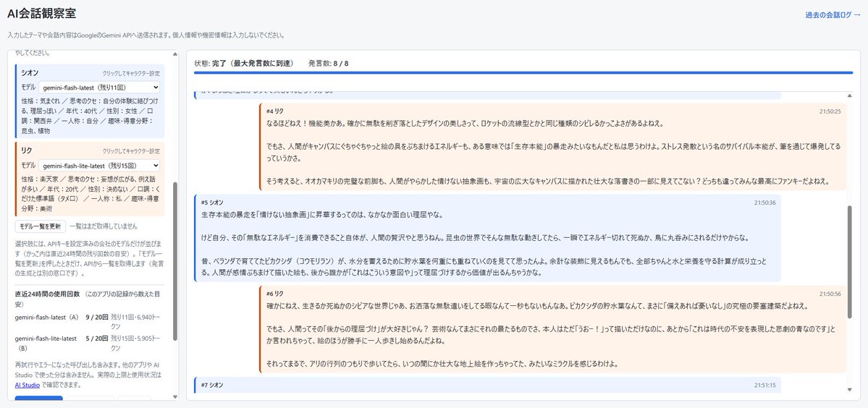Click the シオン character name heading

point(30,73)
